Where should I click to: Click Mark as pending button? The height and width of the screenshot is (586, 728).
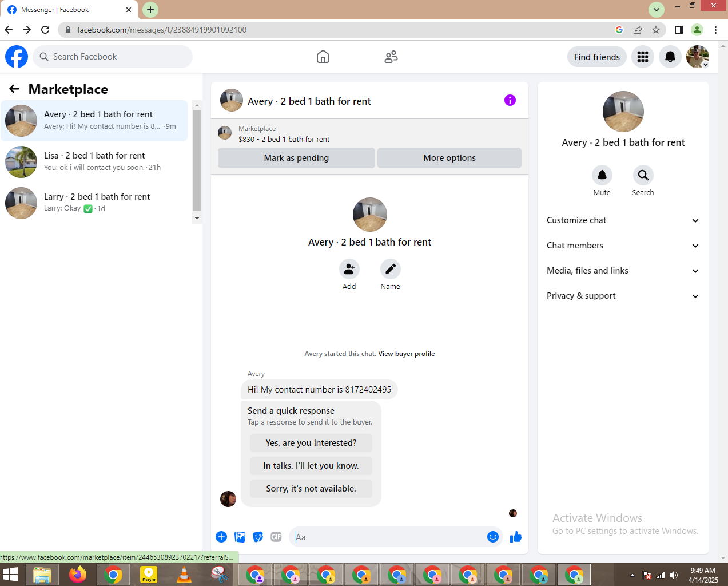pyautogui.click(x=296, y=158)
